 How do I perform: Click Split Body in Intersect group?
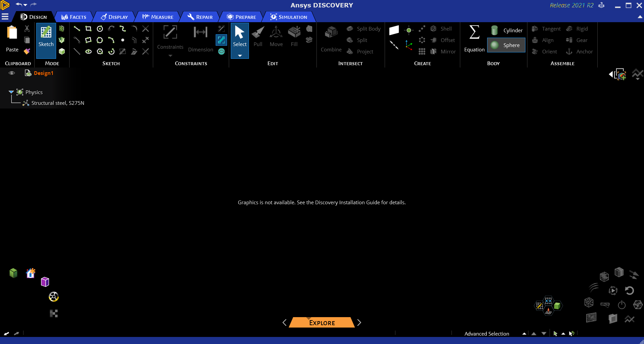(363, 29)
